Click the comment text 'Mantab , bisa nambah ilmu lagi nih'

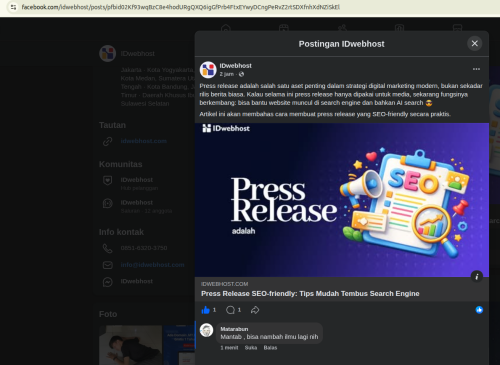point(269,337)
